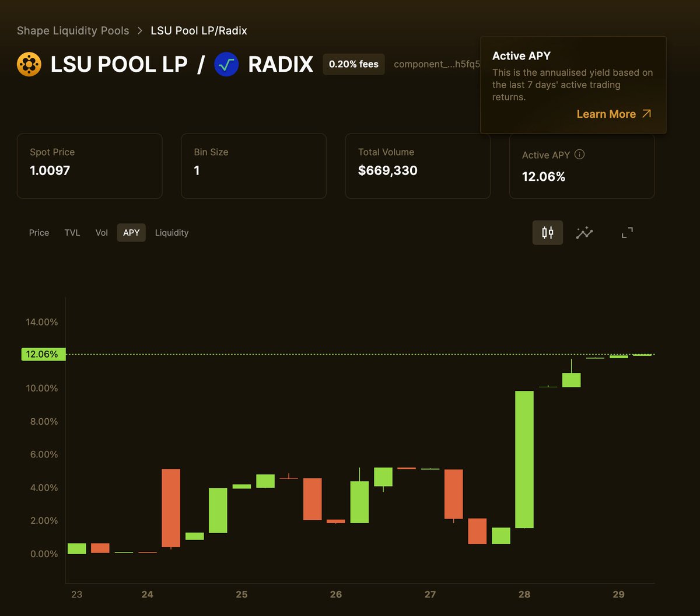Click the Spot Price card

point(90,166)
